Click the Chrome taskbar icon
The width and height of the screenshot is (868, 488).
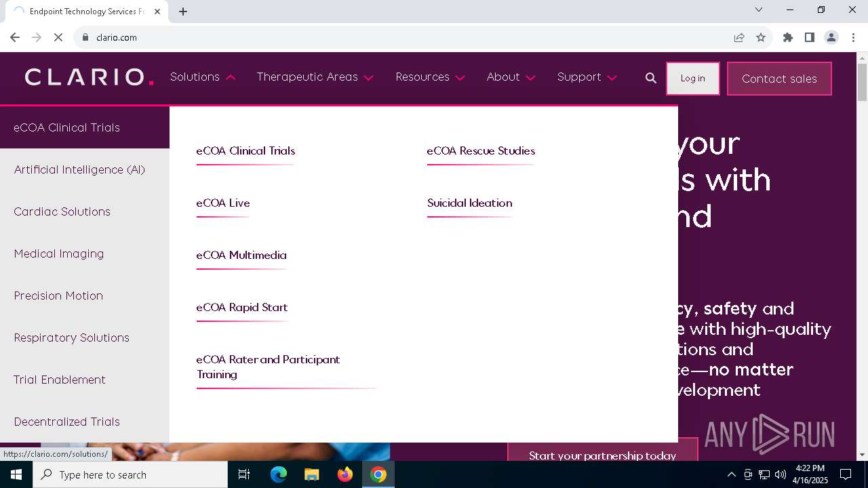(x=378, y=474)
